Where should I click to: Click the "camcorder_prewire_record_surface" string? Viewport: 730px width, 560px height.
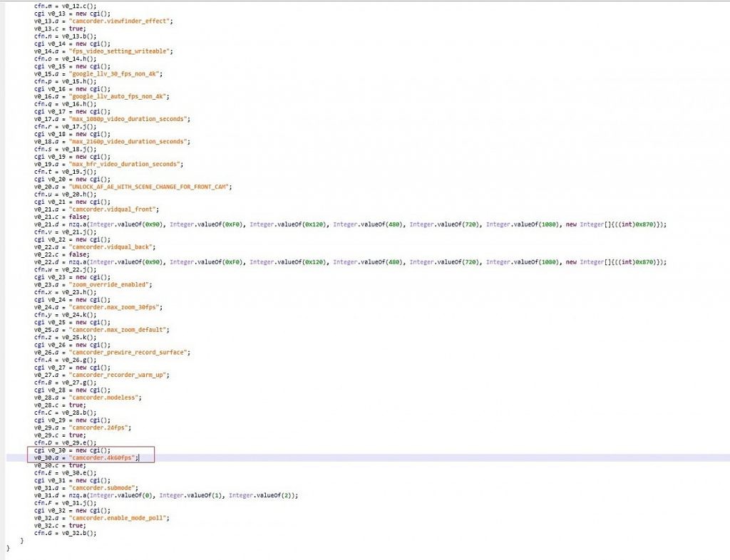(128, 353)
